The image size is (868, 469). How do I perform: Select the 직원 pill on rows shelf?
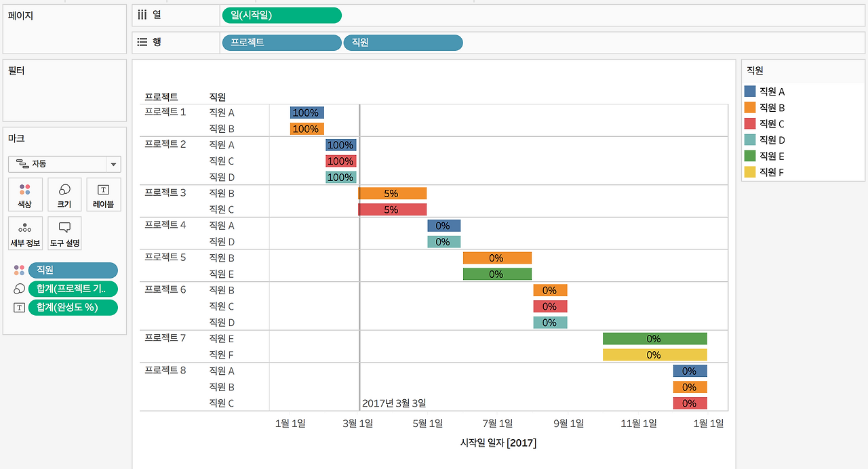[x=403, y=43]
